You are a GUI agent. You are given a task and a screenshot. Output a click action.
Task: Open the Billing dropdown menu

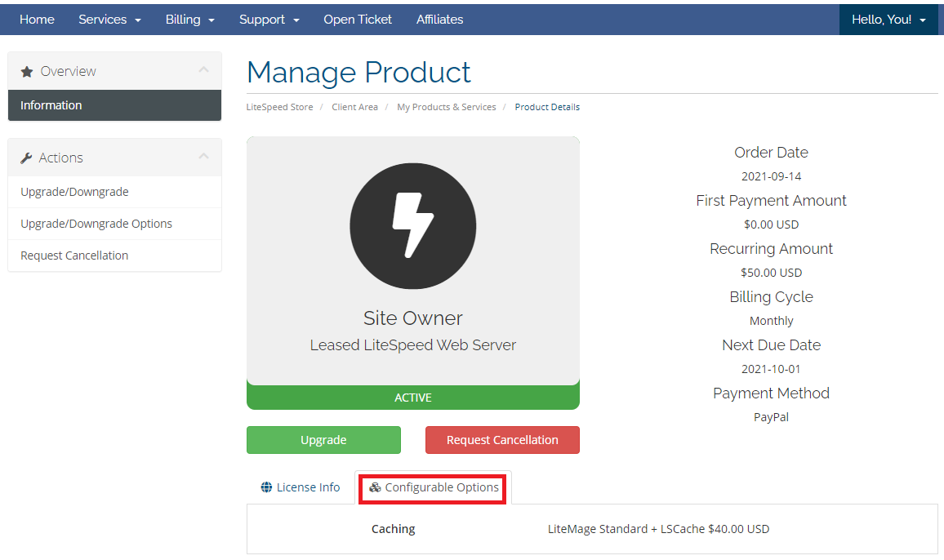click(189, 20)
